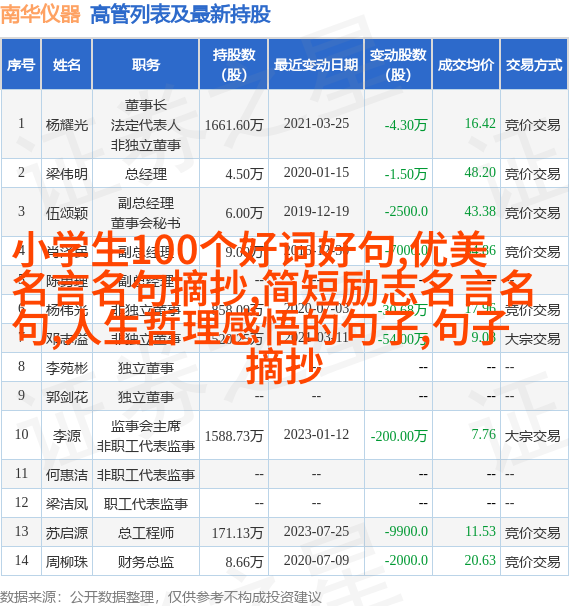Select 大宗交易 in row 10
Screen dimensions: 569x606
coord(532,436)
